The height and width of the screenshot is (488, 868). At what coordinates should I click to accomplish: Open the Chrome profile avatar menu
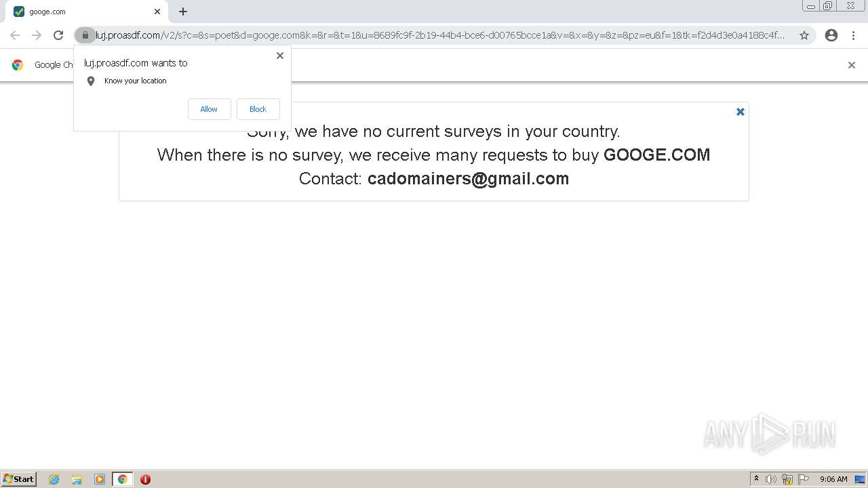831,35
